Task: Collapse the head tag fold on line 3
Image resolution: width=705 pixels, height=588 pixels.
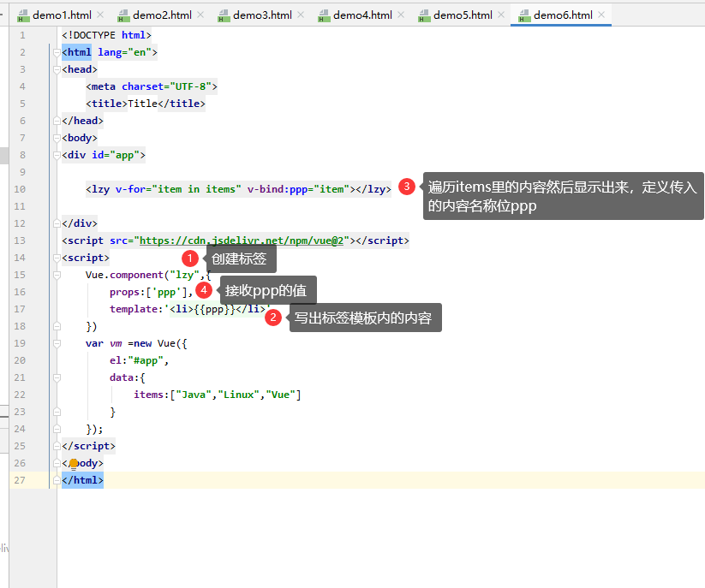Action: click(57, 69)
